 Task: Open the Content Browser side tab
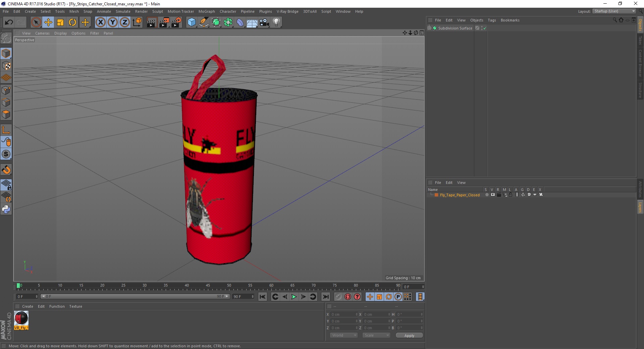point(640,63)
